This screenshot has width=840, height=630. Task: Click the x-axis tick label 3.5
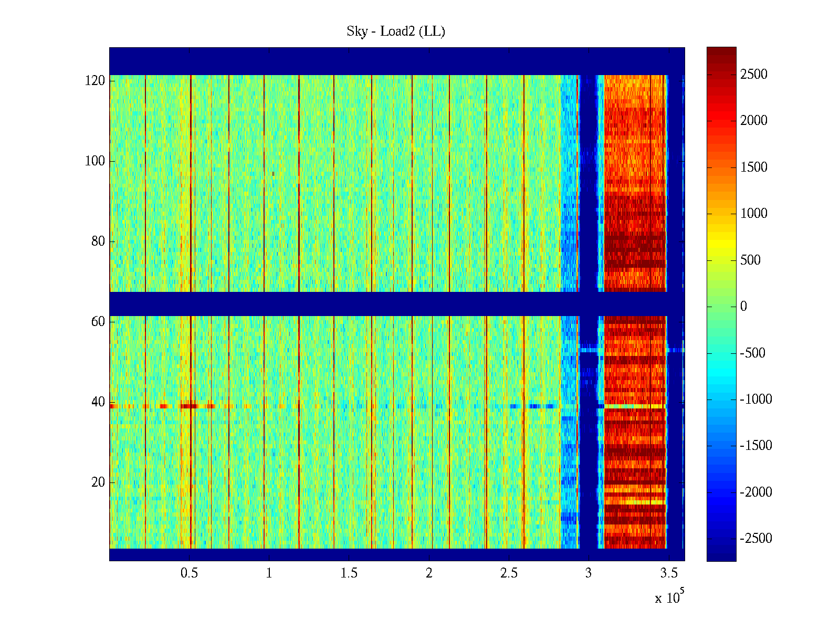[x=668, y=573]
